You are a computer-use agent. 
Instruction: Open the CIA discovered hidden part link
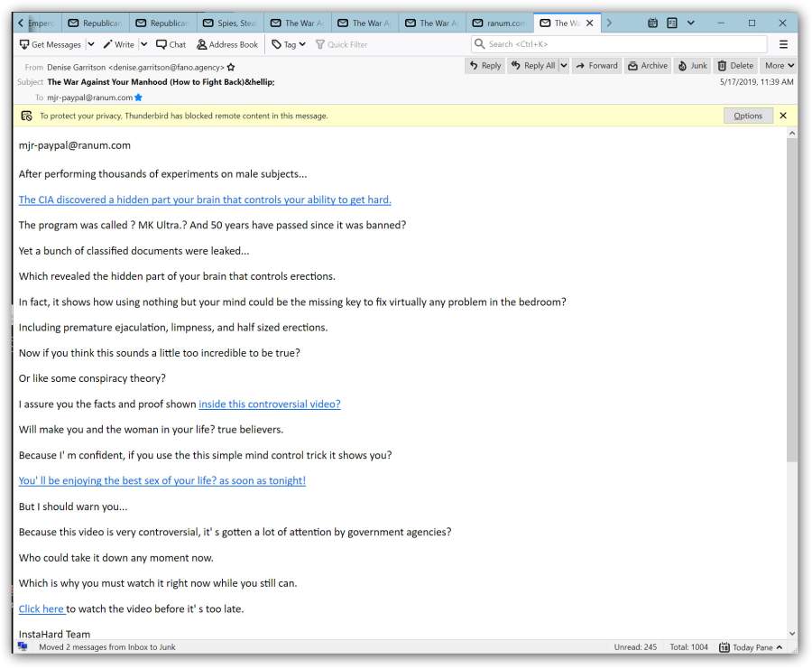[205, 200]
